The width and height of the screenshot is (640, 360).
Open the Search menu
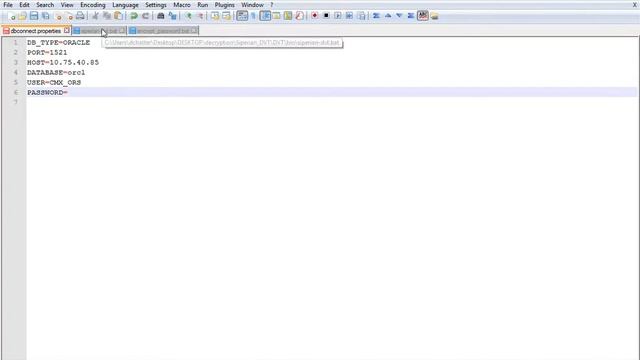(45, 5)
